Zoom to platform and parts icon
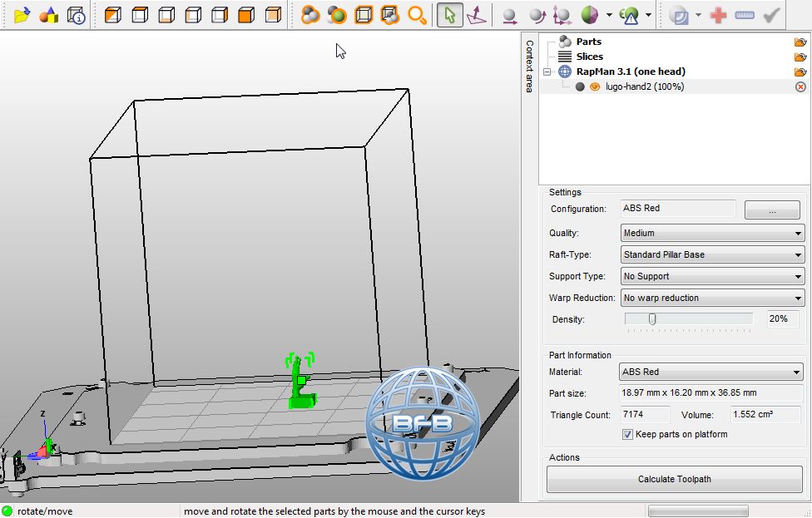Image resolution: width=812 pixels, height=518 pixels. 390,15
